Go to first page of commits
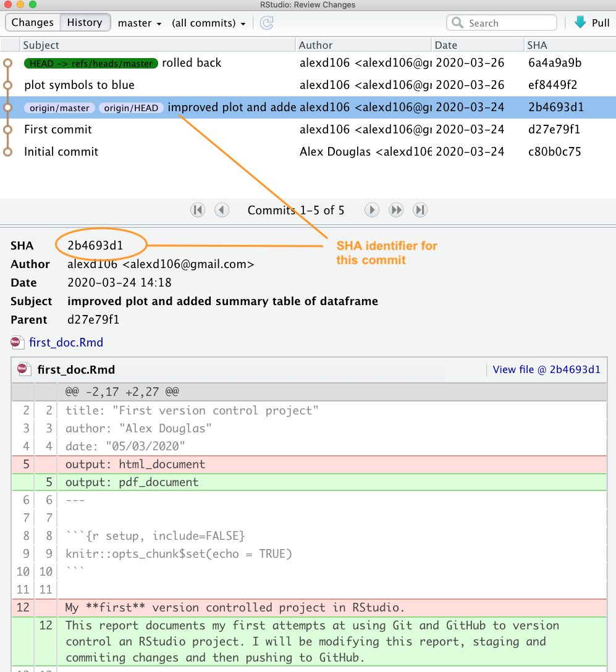The image size is (616, 672). coord(198,210)
